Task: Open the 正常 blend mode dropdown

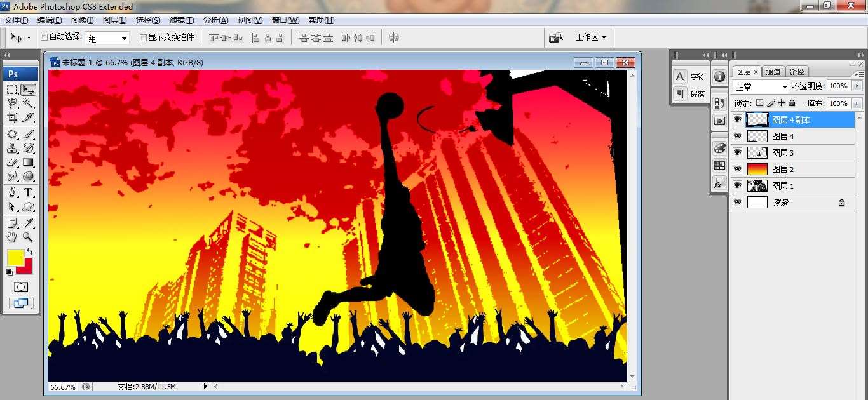Action: point(761,86)
